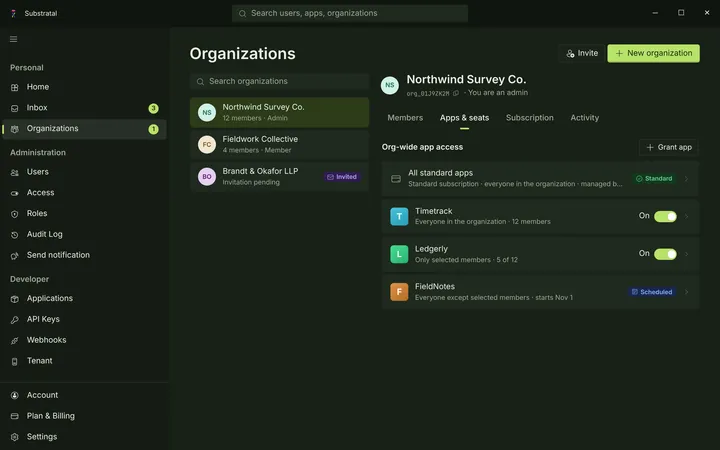This screenshot has height=450, width=720.
Task: Click the Webhooks icon
Action: [x=15, y=341]
